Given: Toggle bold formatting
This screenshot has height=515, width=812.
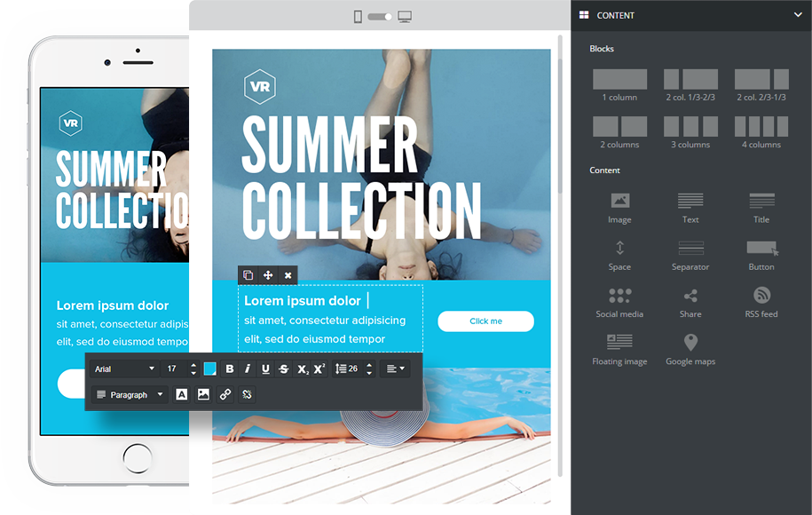Looking at the screenshot, I should click(x=229, y=368).
